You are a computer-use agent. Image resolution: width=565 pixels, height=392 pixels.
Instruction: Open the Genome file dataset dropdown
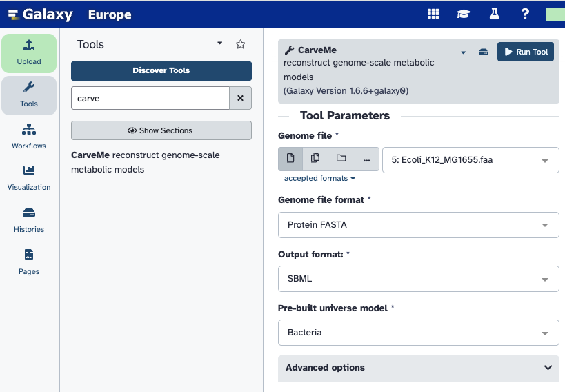tap(470, 160)
